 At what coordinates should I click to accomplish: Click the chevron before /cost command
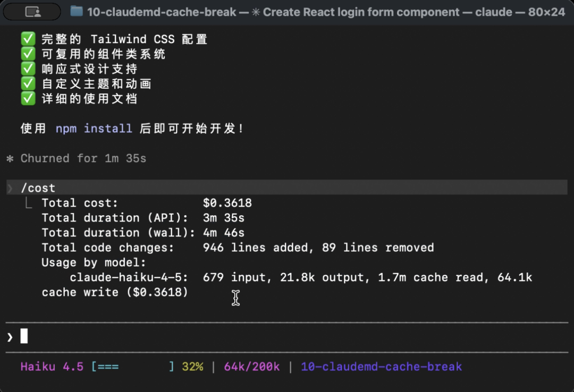click(10, 188)
